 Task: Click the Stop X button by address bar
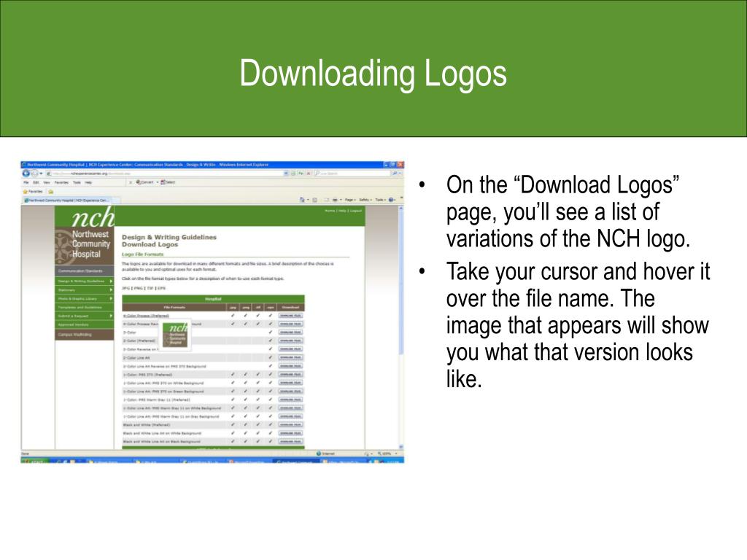pyautogui.click(x=309, y=174)
